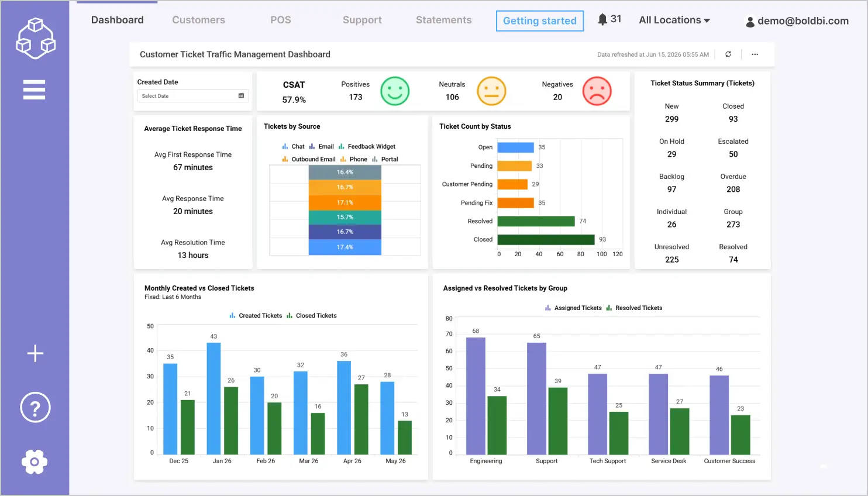Toggle the Resolved Tickets legend
This screenshot has height=496, width=868.
point(634,308)
